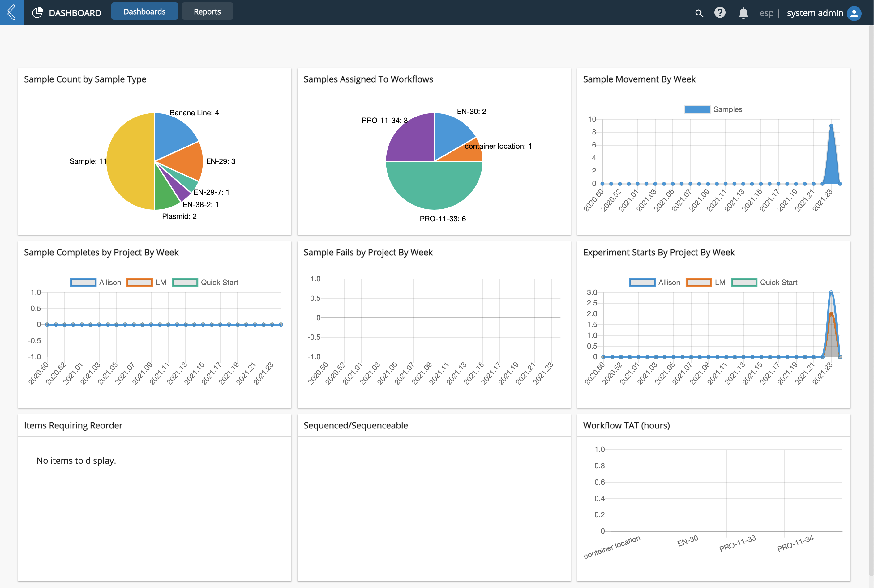Click the blue peak in Experiment Starts chart
This screenshot has width=874, height=588.
pyautogui.click(x=831, y=292)
